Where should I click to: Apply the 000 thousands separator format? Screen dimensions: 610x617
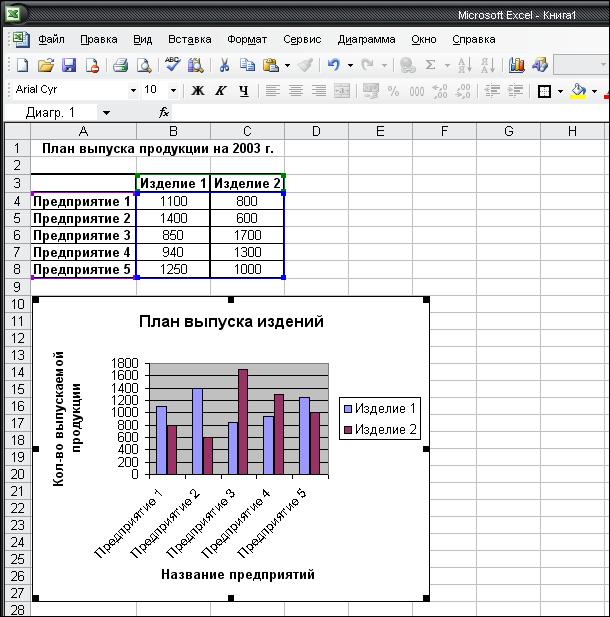[416, 92]
